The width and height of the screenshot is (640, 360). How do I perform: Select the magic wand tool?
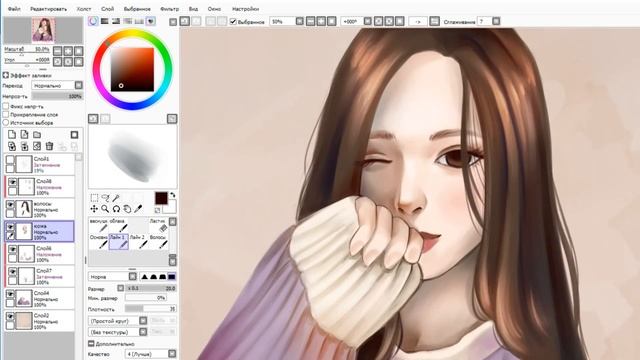tap(116, 198)
